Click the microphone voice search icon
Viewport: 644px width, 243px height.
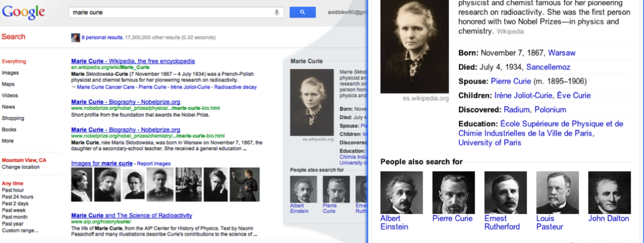pos(277,12)
